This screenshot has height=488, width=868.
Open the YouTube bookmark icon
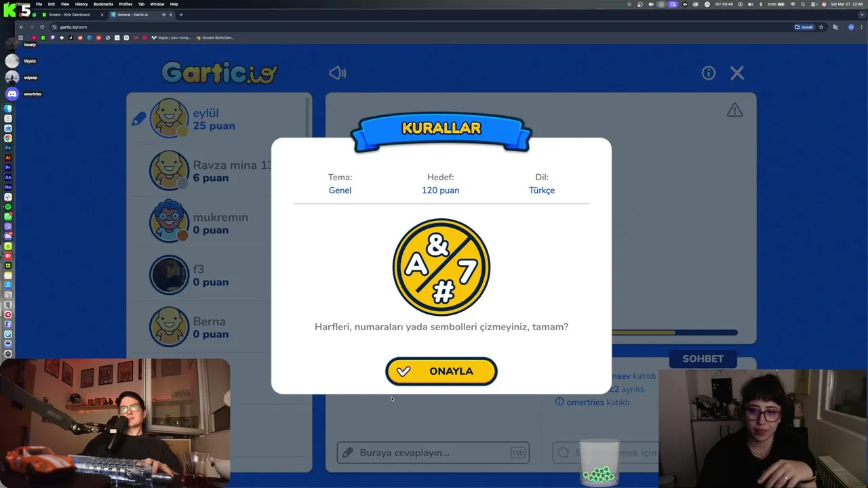tap(34, 38)
